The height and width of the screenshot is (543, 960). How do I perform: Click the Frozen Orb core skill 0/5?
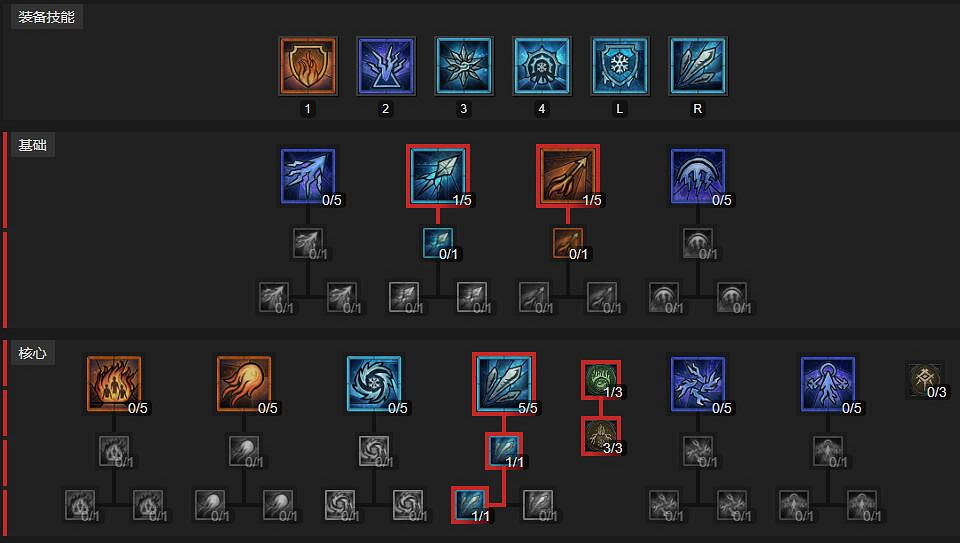[373, 384]
